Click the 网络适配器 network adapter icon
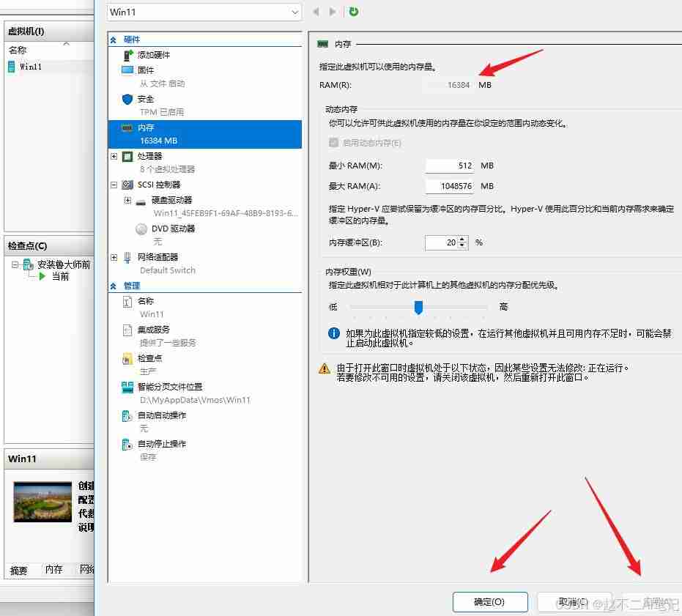Image resolution: width=682 pixels, height=616 pixels. click(127, 257)
